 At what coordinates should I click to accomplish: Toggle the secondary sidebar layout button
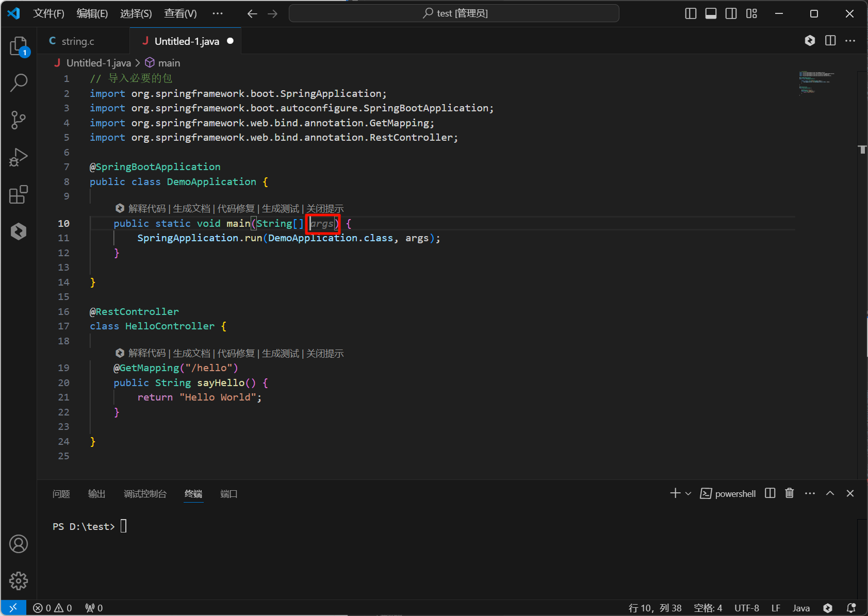731,13
